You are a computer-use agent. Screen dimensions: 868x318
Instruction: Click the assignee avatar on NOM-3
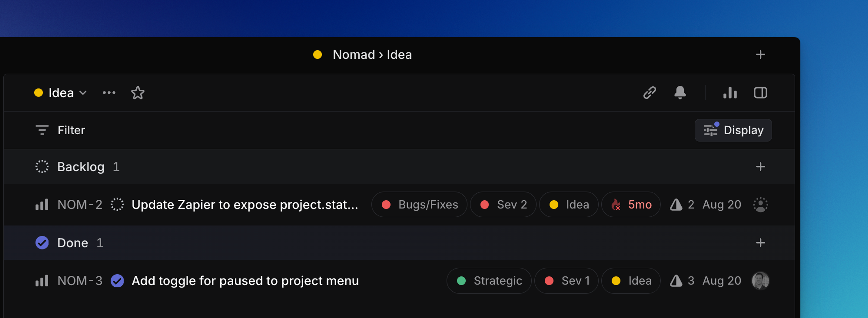(x=760, y=281)
